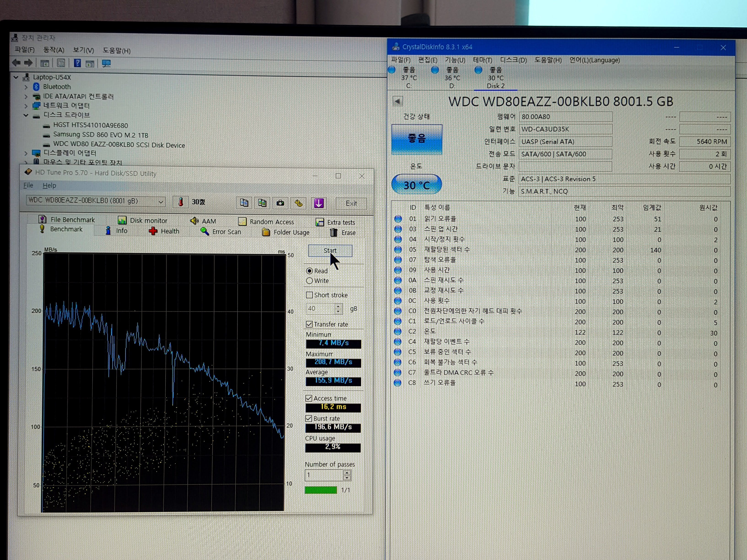Click the blue orb for attribute 05 row
This screenshot has height=560, width=747.
[x=398, y=250]
